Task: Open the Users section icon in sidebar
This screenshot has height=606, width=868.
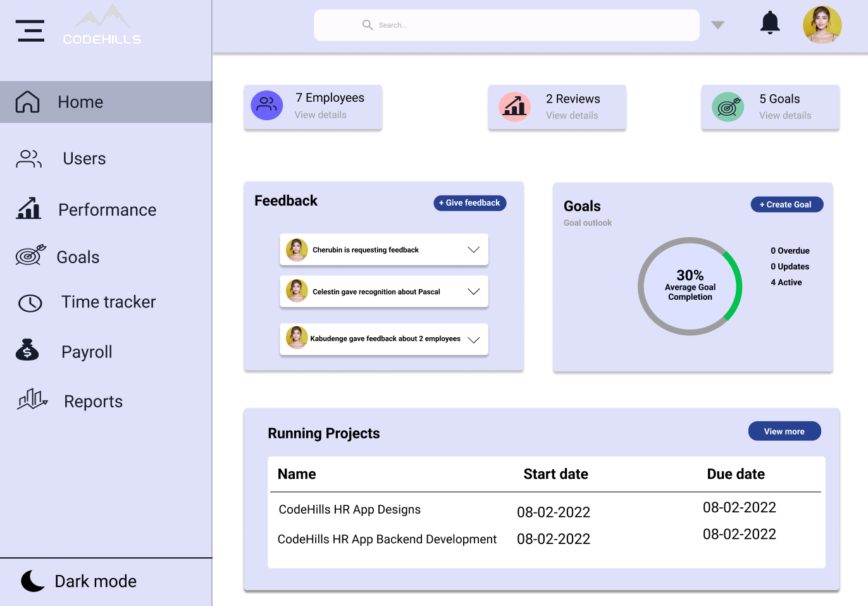Action: pos(28,159)
